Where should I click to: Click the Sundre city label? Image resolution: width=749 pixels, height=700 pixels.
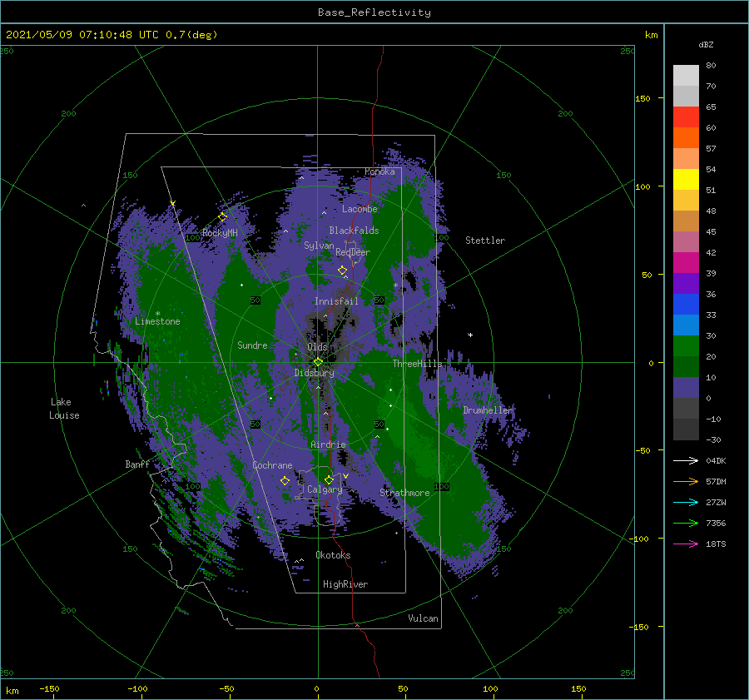pyautogui.click(x=253, y=345)
